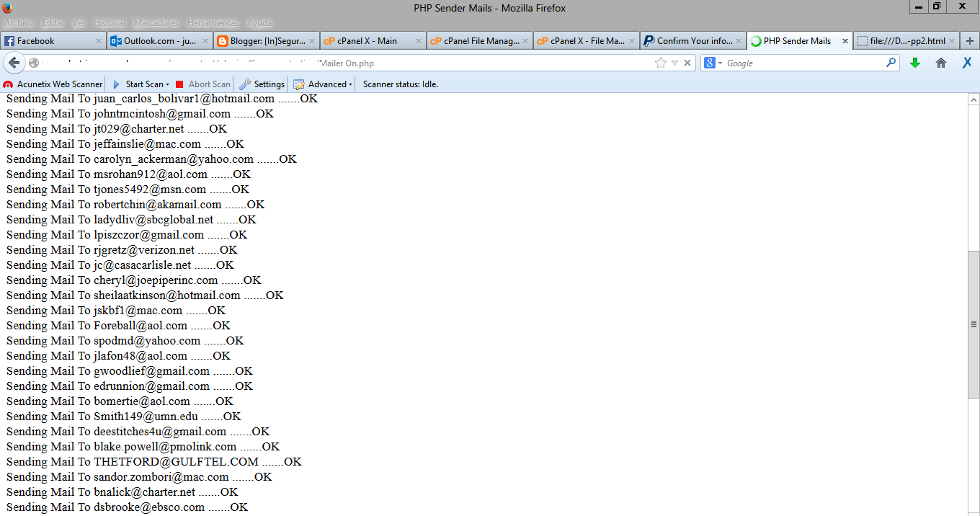Click the Firefox logo in title bar

(x=7, y=7)
